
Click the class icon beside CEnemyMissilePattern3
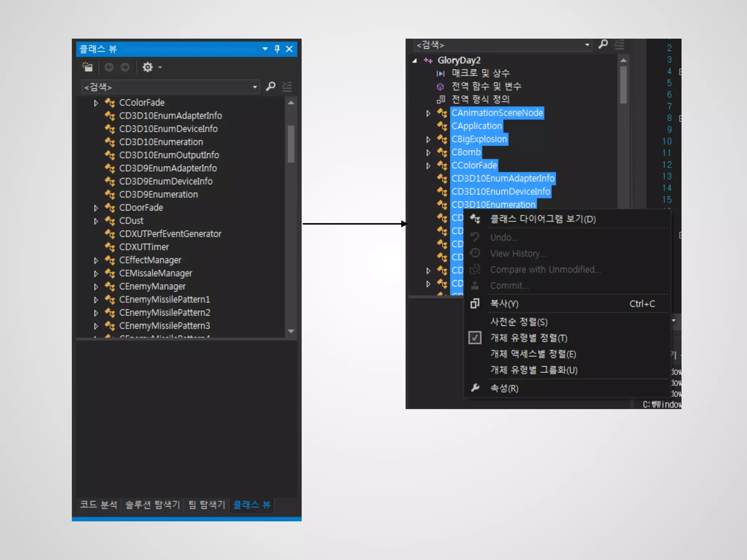pos(110,326)
